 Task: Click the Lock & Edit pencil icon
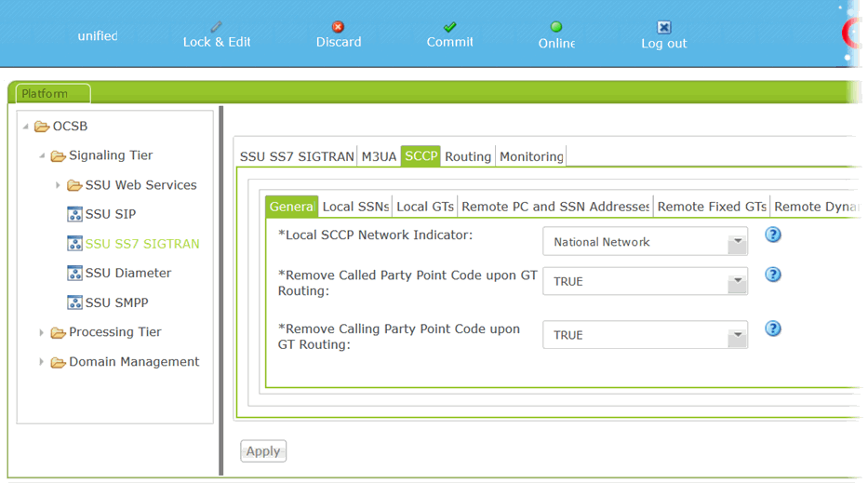(x=217, y=27)
